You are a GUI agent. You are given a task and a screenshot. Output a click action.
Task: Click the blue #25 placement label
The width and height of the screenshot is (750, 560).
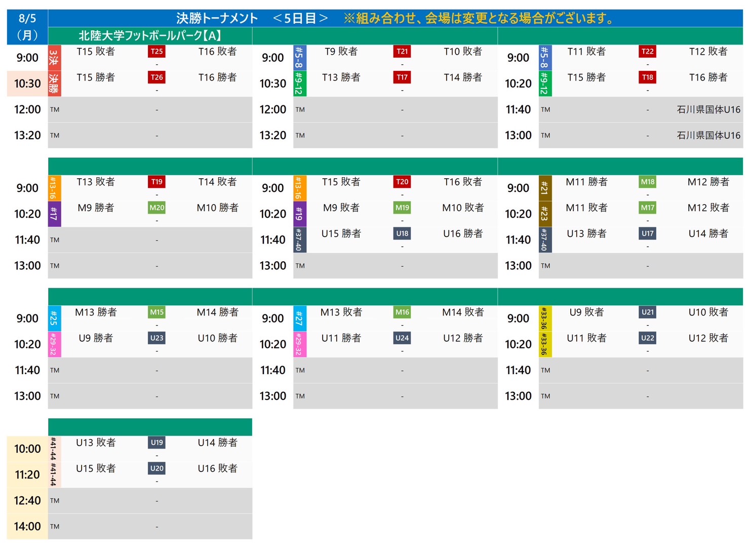[54, 318]
